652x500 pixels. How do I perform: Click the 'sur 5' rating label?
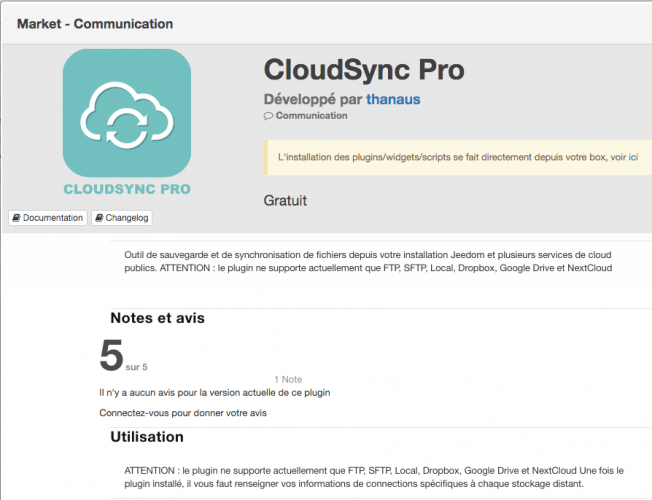(x=136, y=367)
